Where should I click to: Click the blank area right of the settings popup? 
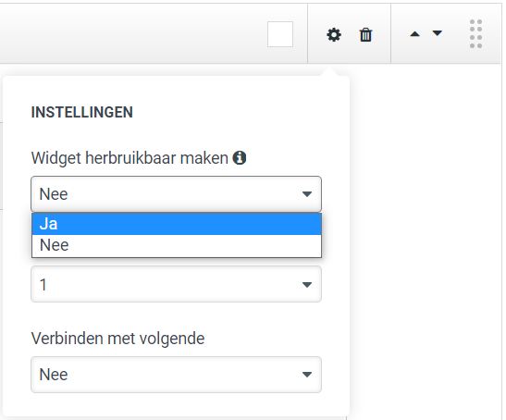[426, 226]
